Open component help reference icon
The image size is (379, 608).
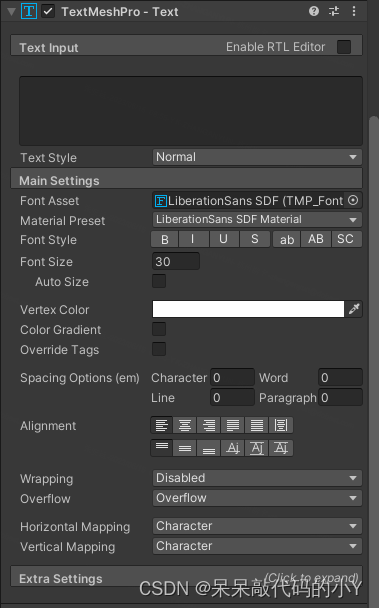[314, 11]
